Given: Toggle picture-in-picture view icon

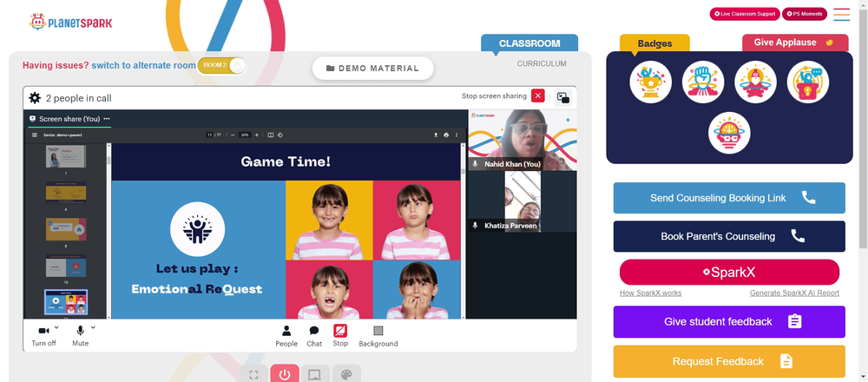Looking at the screenshot, I should 563,98.
